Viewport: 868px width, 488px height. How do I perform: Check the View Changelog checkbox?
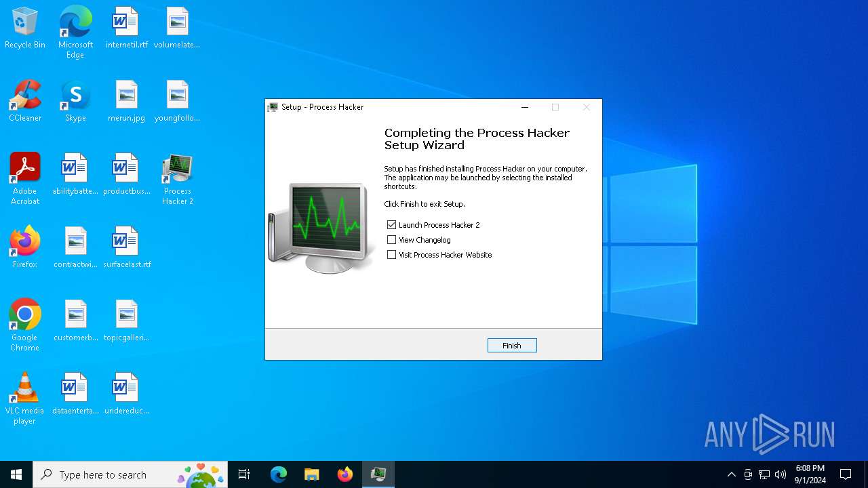point(391,239)
